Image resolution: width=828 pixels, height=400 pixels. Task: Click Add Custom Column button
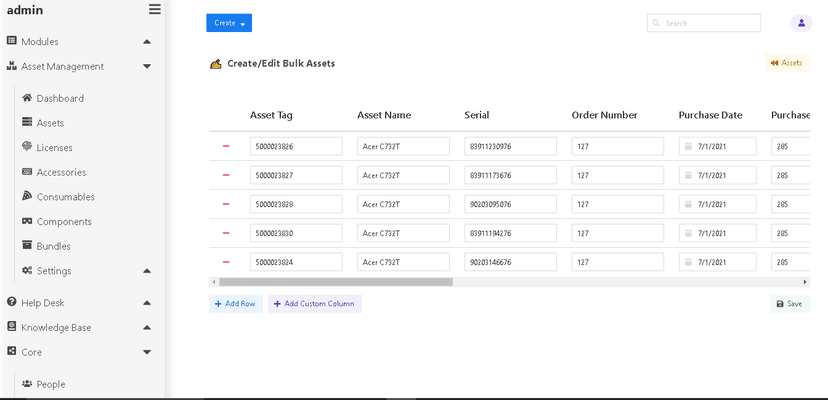315,304
